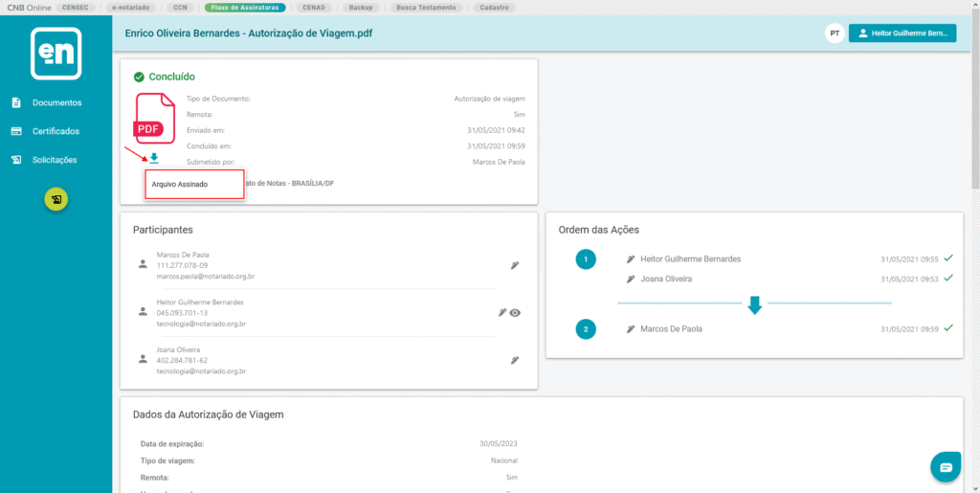
Task: Click signature pen icon for Marcos De Paola
Action: 515,265
